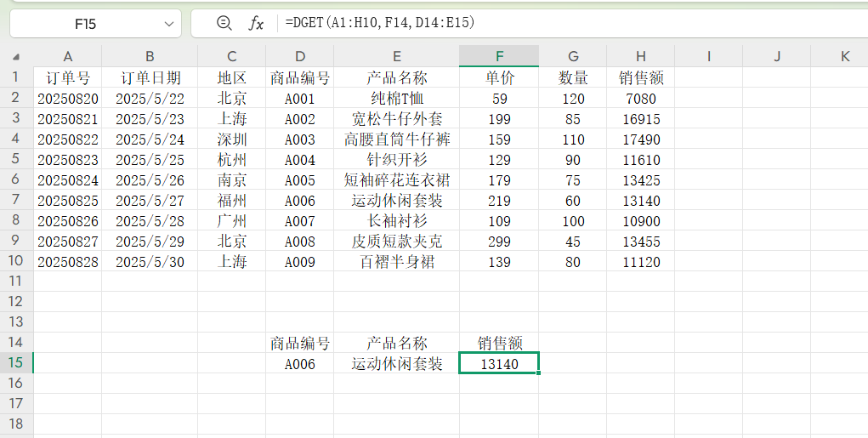Click the 单价 header cell

tap(499, 77)
